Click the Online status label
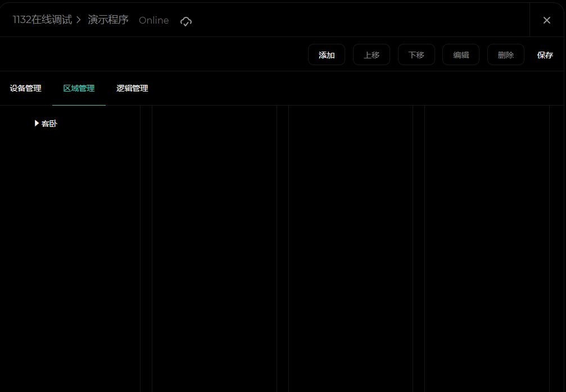Image resolution: width=566 pixels, height=392 pixels. [x=154, y=21]
